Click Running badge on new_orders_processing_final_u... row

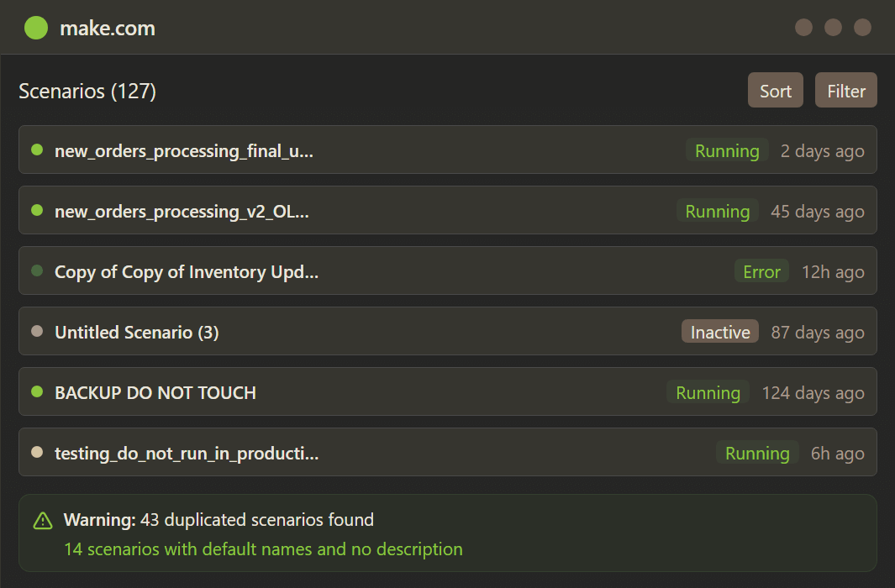click(727, 150)
